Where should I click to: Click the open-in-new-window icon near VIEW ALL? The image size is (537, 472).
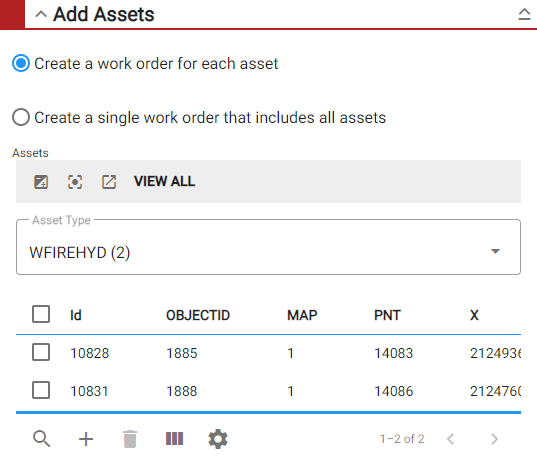(109, 182)
